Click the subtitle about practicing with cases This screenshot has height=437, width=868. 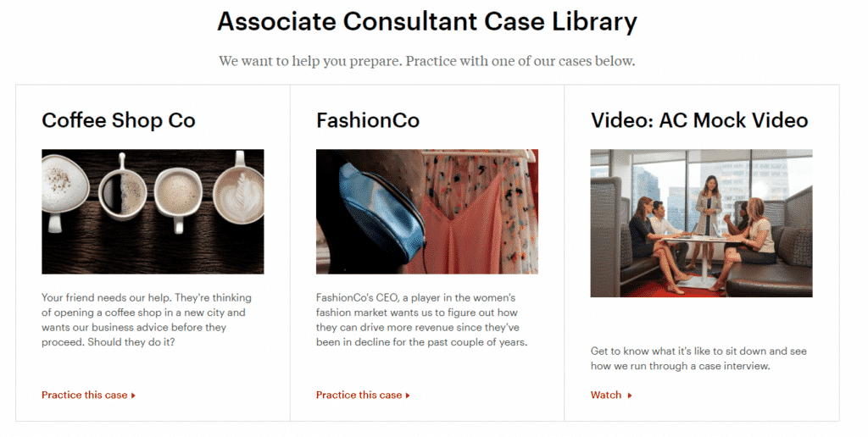pyautogui.click(x=427, y=61)
